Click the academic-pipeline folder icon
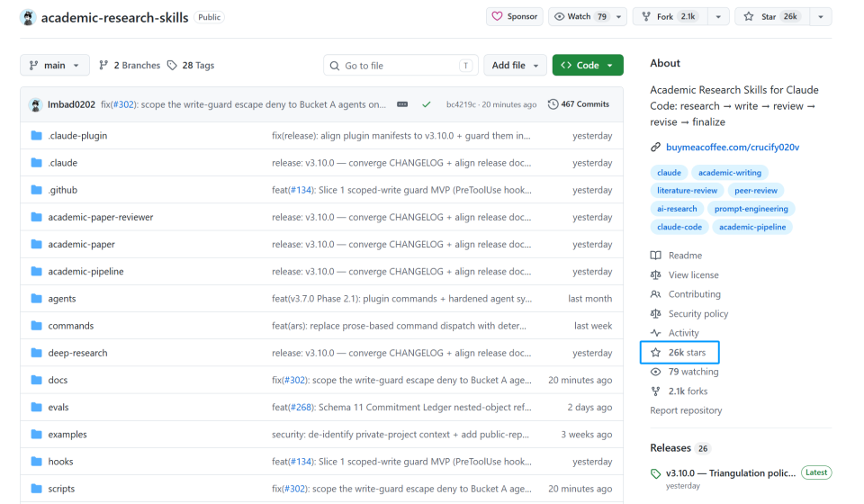Viewport: 864px width, 504px height. click(36, 271)
